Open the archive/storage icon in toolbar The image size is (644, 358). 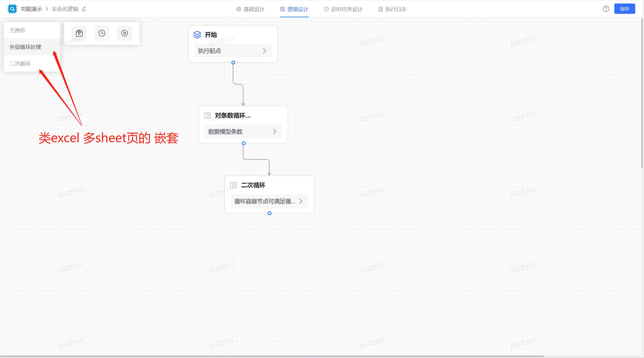[x=79, y=33]
